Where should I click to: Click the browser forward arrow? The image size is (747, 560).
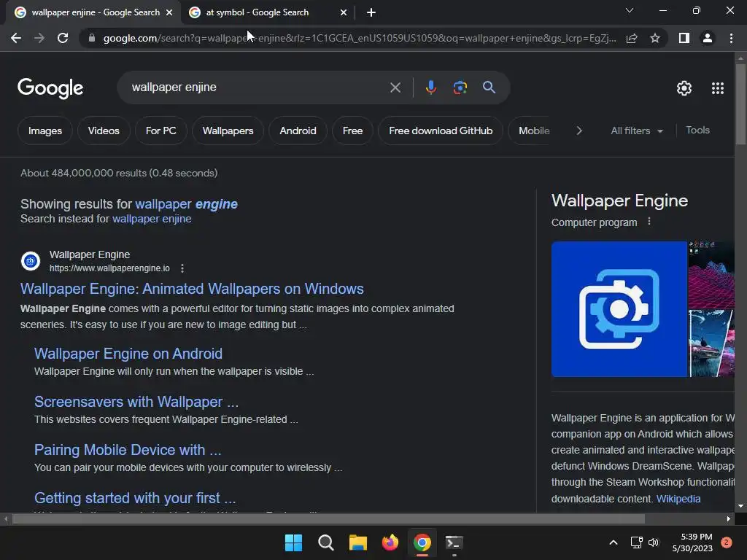[39, 38]
